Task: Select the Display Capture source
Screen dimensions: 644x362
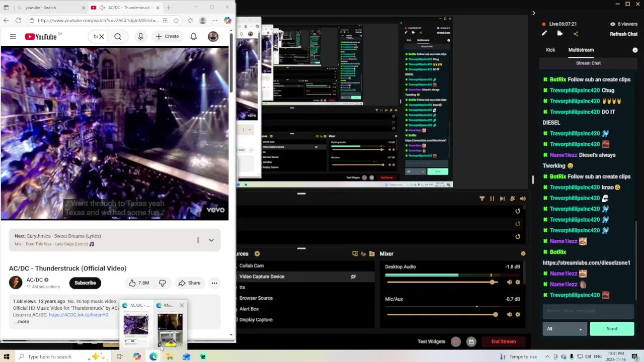Action: click(x=256, y=320)
